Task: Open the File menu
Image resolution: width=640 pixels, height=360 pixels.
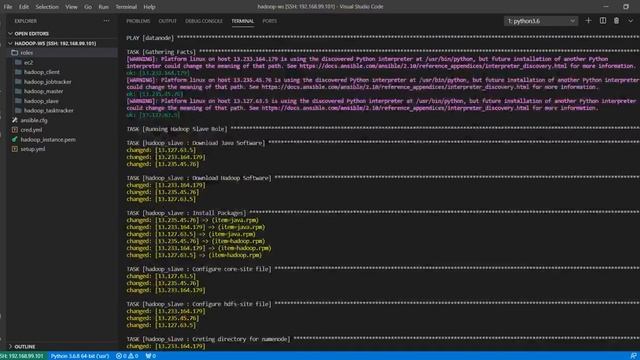Action: coord(8,7)
